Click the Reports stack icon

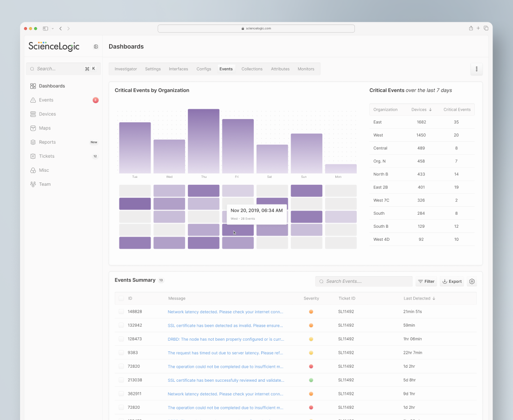[x=33, y=142]
